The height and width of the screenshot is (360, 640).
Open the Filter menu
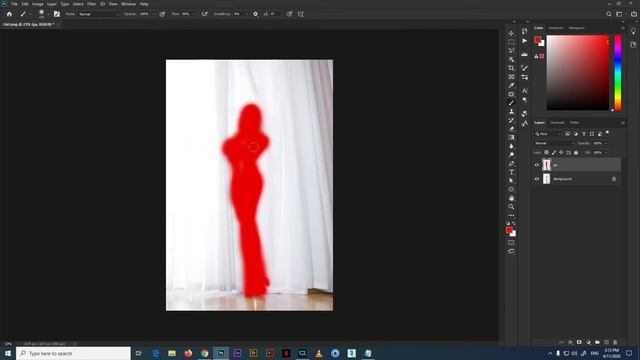click(91, 4)
